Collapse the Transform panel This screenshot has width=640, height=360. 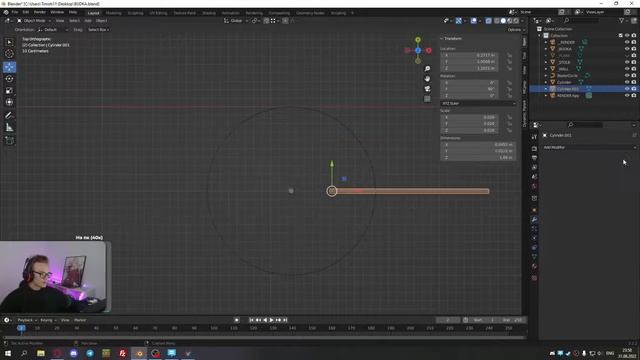(x=451, y=38)
